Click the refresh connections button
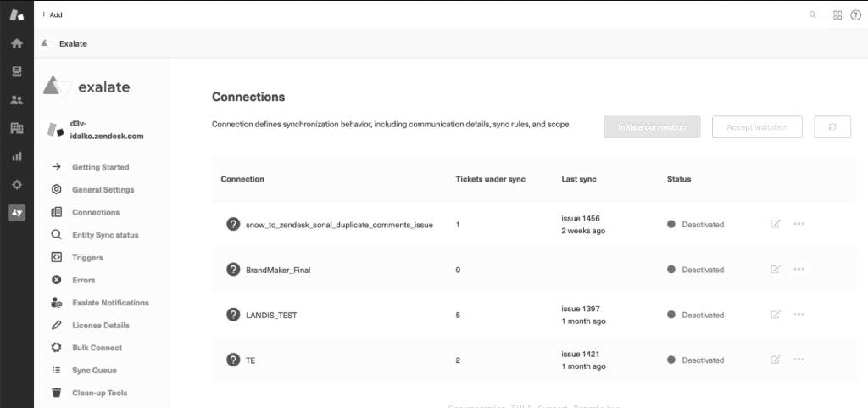The height and width of the screenshot is (408, 868). tap(832, 126)
